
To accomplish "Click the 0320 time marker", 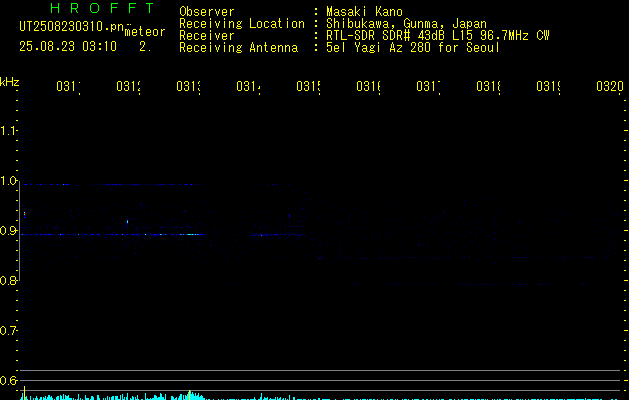I will coord(610,86).
